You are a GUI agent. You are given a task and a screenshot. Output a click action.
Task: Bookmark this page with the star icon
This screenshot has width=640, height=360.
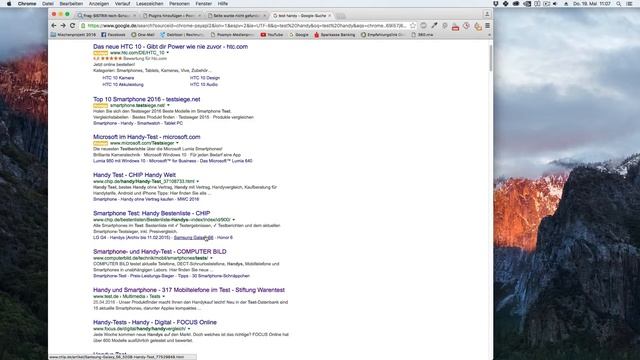413,26
